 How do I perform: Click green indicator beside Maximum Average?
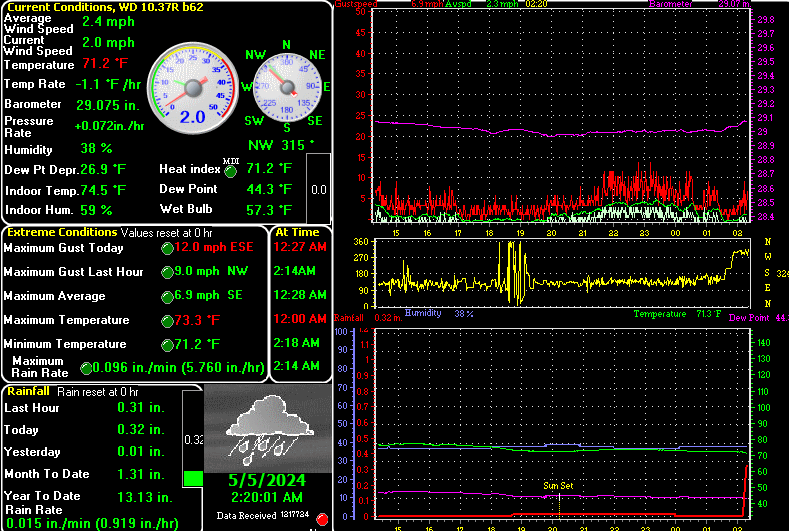[x=167, y=296]
